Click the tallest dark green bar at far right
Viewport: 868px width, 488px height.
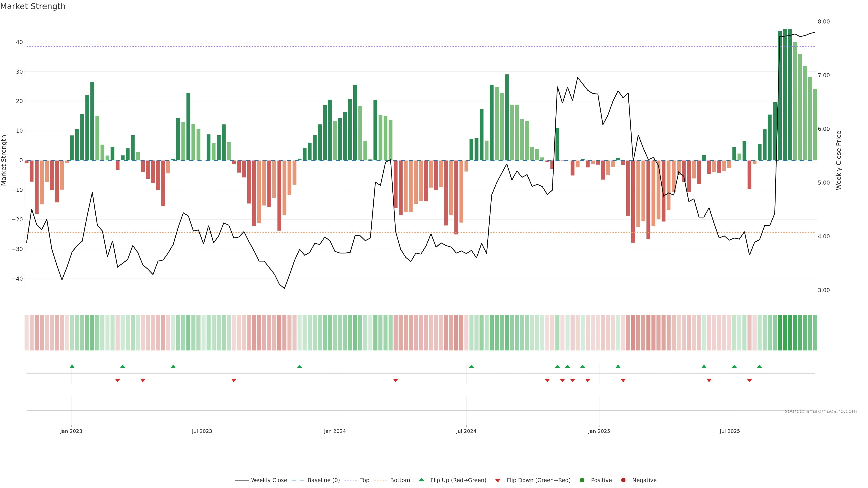790,94
